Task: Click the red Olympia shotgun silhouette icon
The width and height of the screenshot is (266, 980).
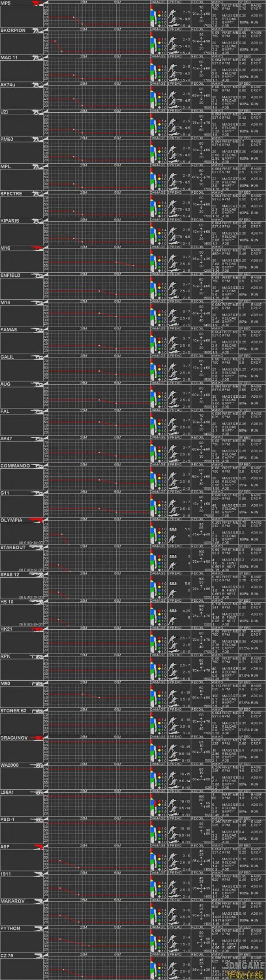Action: tap(36, 520)
